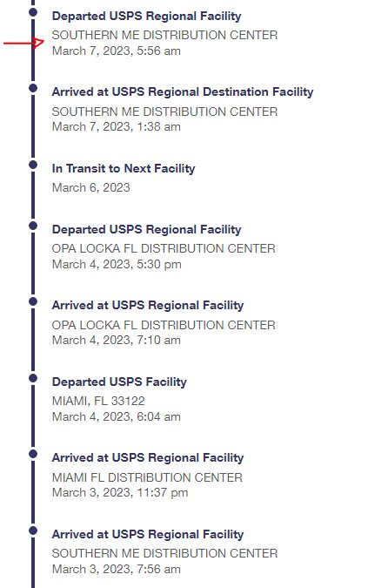Click the March 7, 2023, 5:56 am timestamp
The height and width of the screenshot is (588, 368).
116,51
